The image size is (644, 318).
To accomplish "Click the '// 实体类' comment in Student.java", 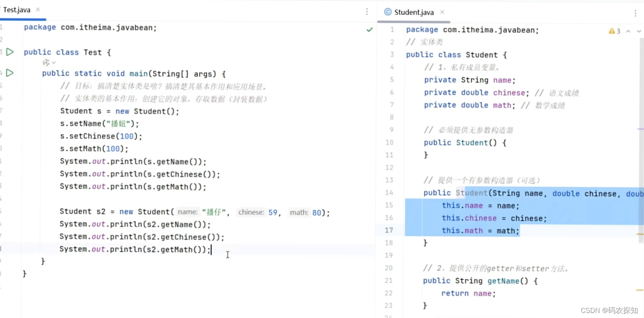I will 424,42.
